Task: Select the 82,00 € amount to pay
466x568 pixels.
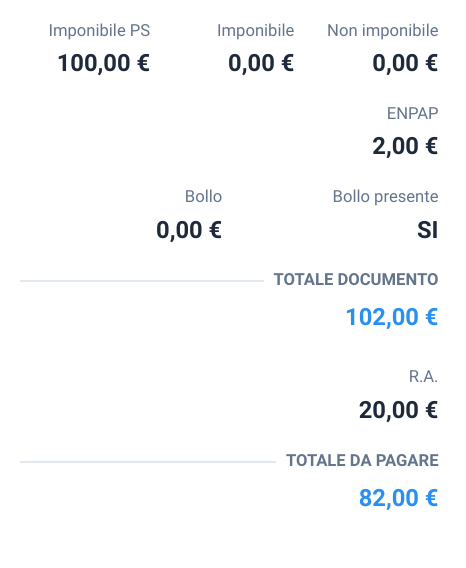Action: (x=399, y=498)
